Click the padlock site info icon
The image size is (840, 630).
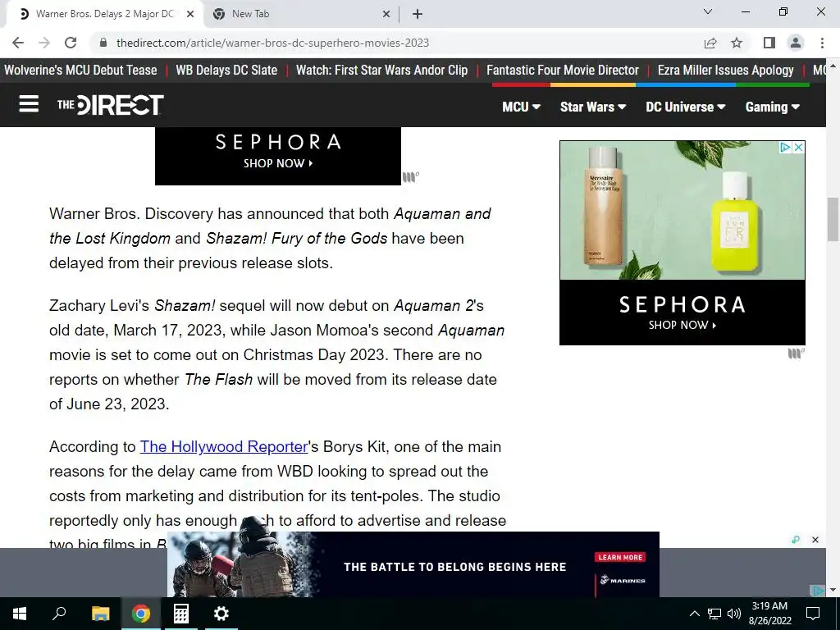(x=103, y=43)
